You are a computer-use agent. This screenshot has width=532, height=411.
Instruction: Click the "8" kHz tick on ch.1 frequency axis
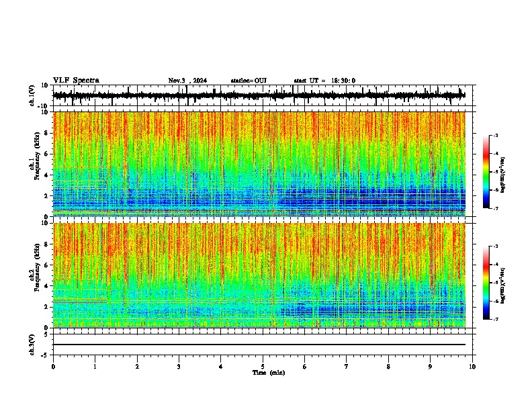47,133
